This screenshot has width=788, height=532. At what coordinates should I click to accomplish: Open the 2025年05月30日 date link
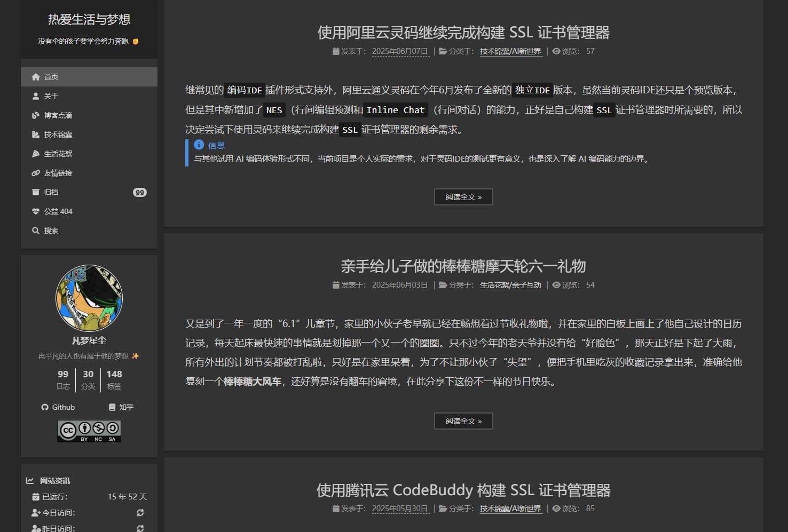[x=400, y=509]
